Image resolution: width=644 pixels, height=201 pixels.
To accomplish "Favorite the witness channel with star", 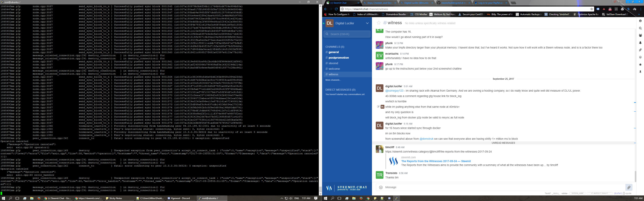I will (379, 23).
